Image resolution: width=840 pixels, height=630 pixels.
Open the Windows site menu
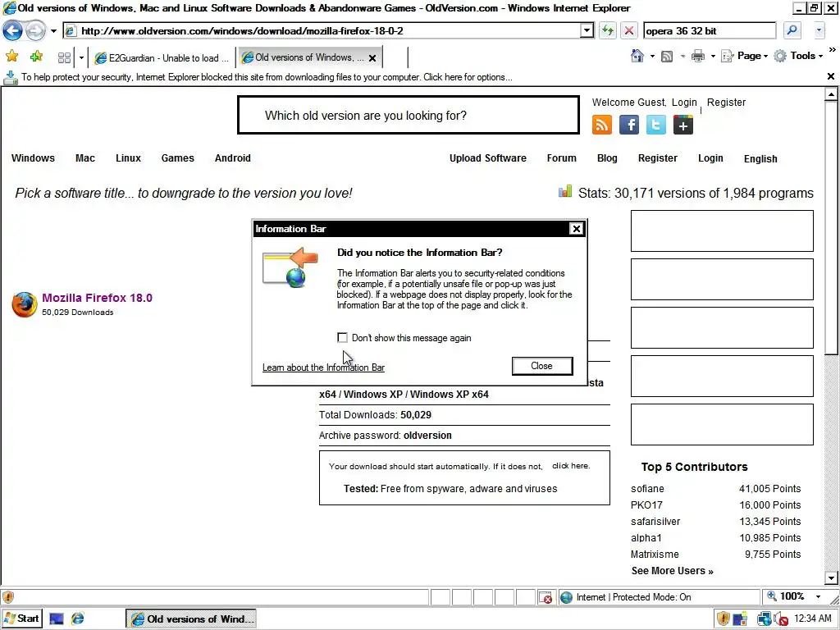33,158
